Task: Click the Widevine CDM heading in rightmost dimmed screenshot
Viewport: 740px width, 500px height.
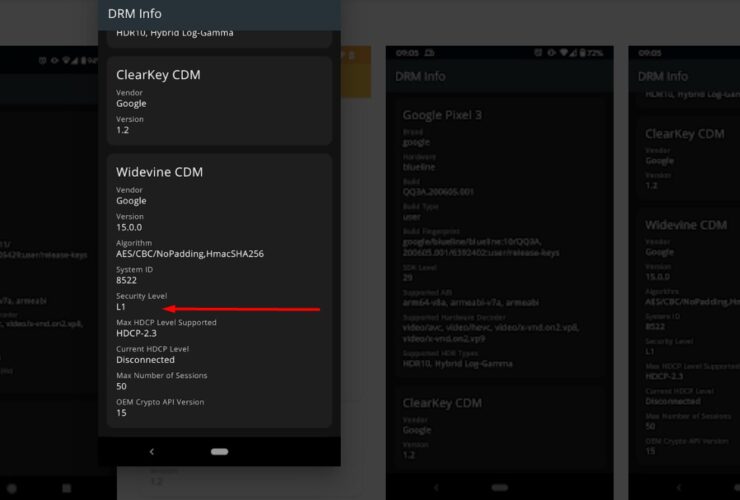Action: pyautogui.click(x=686, y=225)
